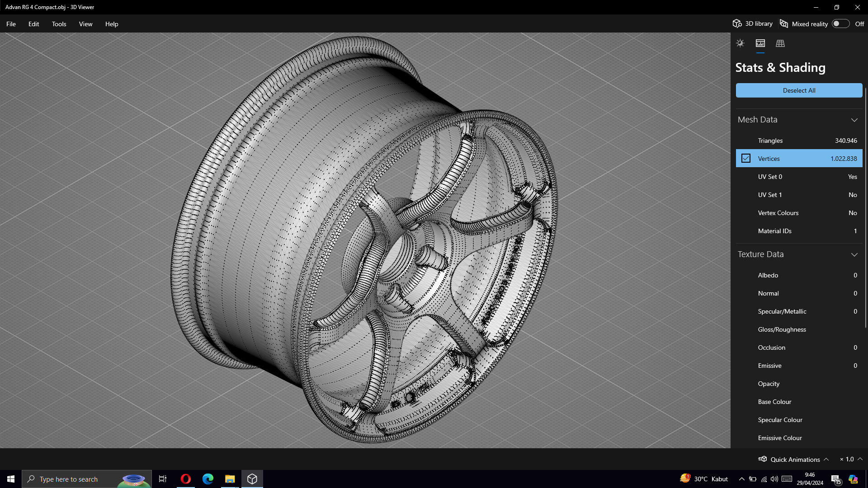Select the Triangles stat row
This screenshot has height=488, width=868.
coord(799,141)
